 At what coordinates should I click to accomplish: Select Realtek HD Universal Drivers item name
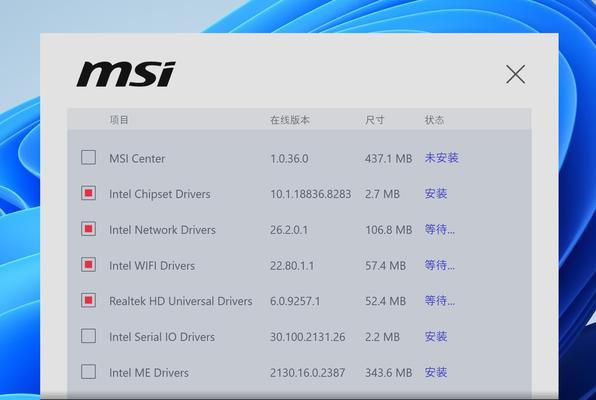click(x=181, y=301)
